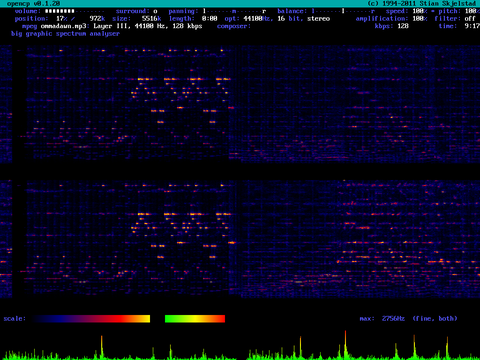Screen dimensions: 480x360
Task: Click the green-to-red scale gradient bar
Action: [x=195, y=319]
